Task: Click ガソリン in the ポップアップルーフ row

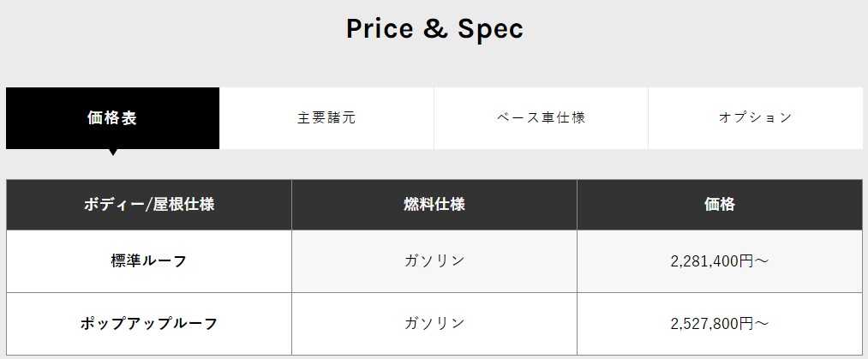Action: pyautogui.click(x=434, y=324)
